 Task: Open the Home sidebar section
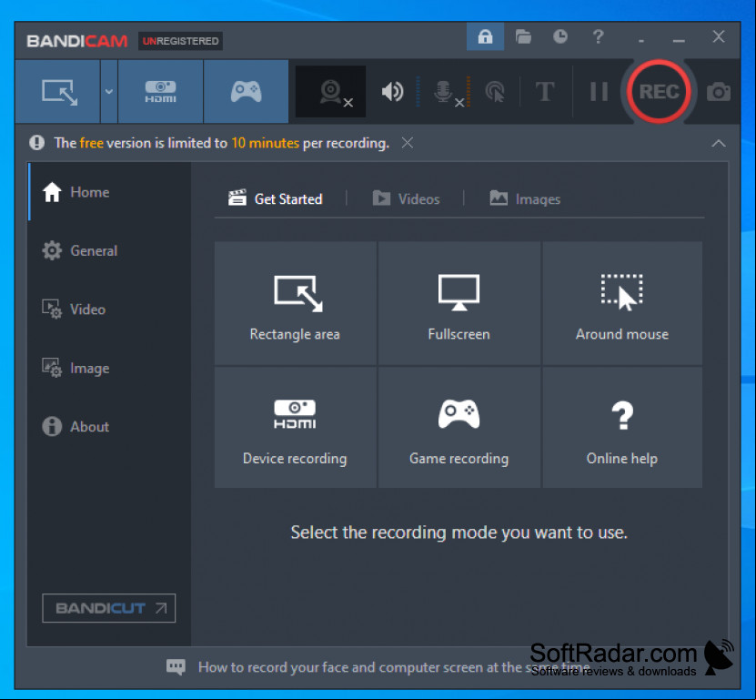point(110,192)
